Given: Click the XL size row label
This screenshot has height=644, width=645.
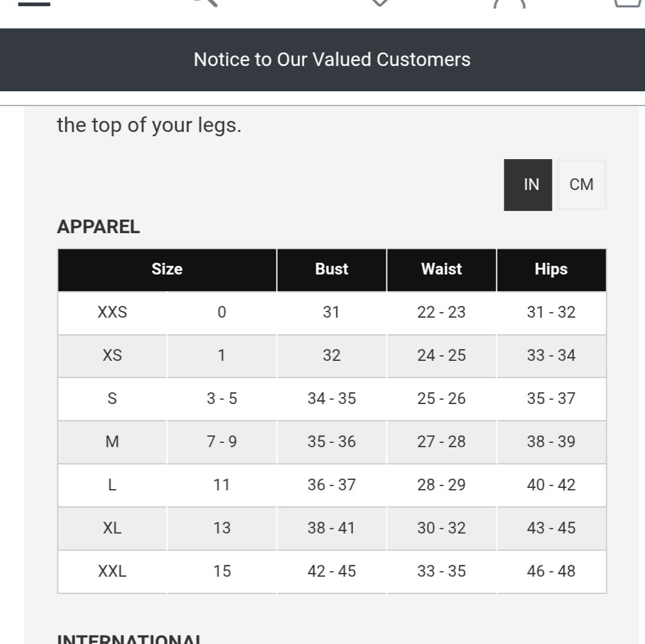Looking at the screenshot, I should 112,529.
